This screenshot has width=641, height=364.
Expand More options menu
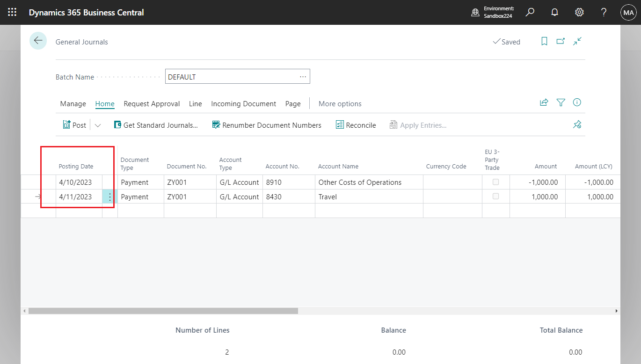(340, 103)
